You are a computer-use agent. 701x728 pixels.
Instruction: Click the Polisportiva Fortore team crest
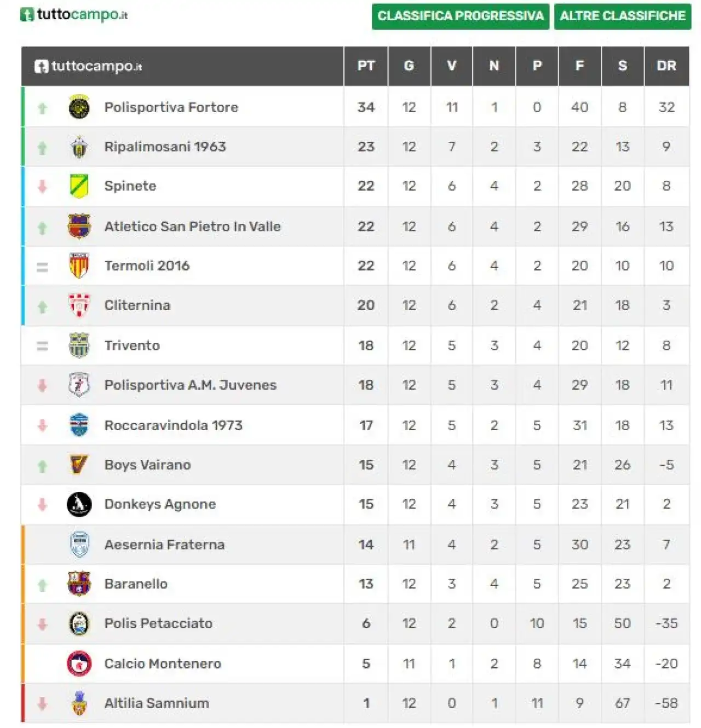(x=79, y=107)
